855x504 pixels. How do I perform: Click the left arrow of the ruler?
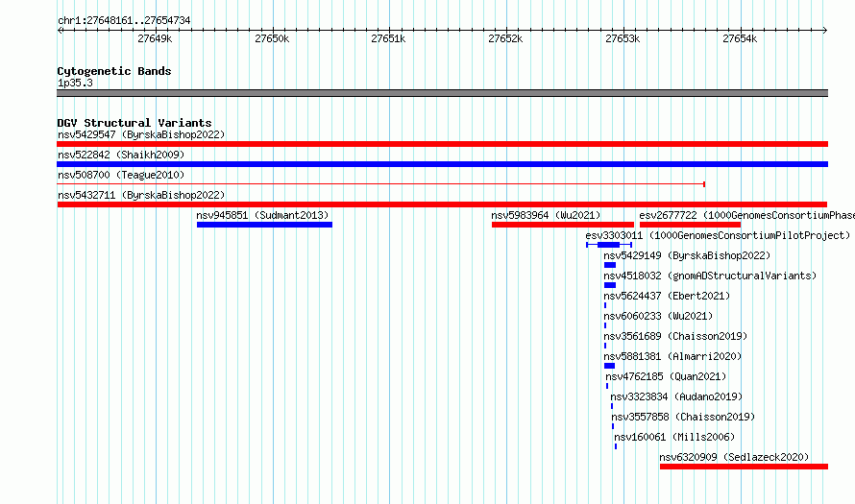pos(60,31)
